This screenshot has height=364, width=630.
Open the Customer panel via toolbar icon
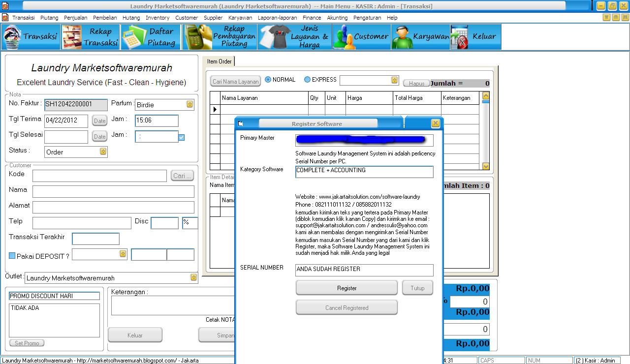[361, 36]
